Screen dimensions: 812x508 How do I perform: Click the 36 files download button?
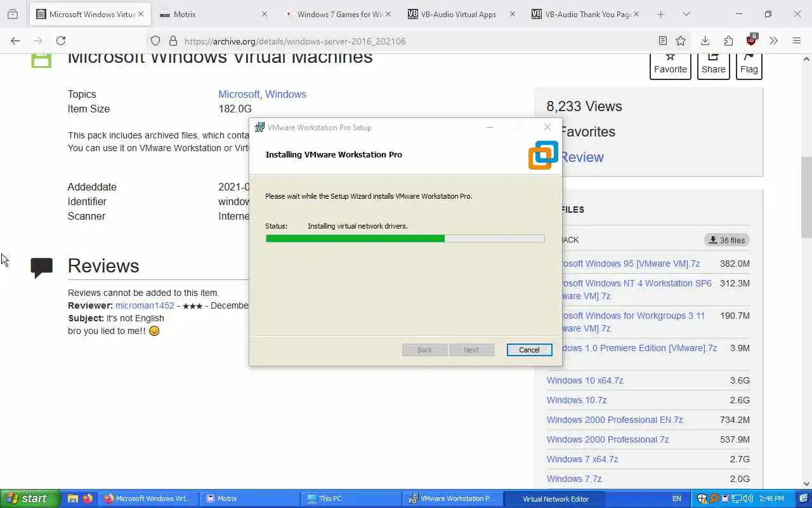[727, 240]
